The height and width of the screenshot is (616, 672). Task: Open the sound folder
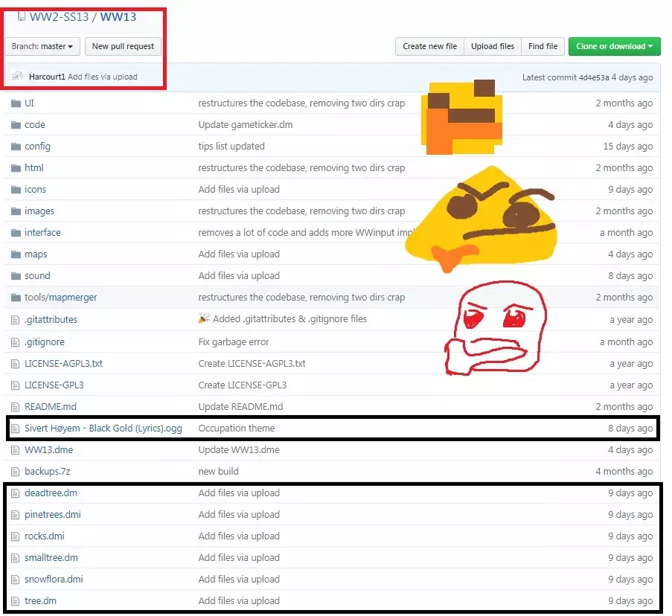(37, 276)
